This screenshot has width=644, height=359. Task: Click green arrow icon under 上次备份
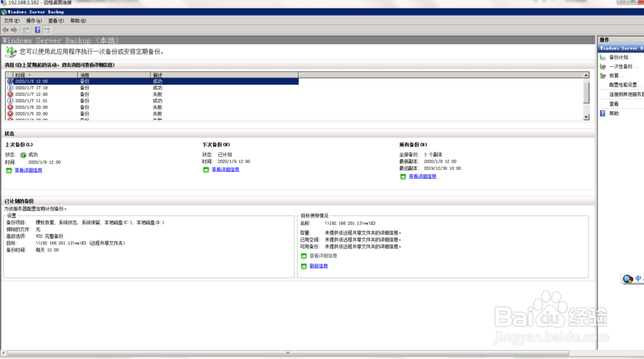pos(8,170)
